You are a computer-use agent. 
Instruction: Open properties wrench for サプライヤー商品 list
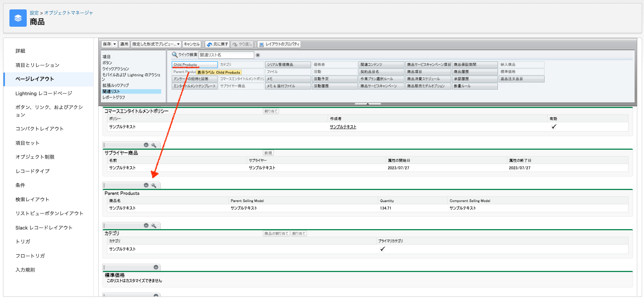pos(154,145)
